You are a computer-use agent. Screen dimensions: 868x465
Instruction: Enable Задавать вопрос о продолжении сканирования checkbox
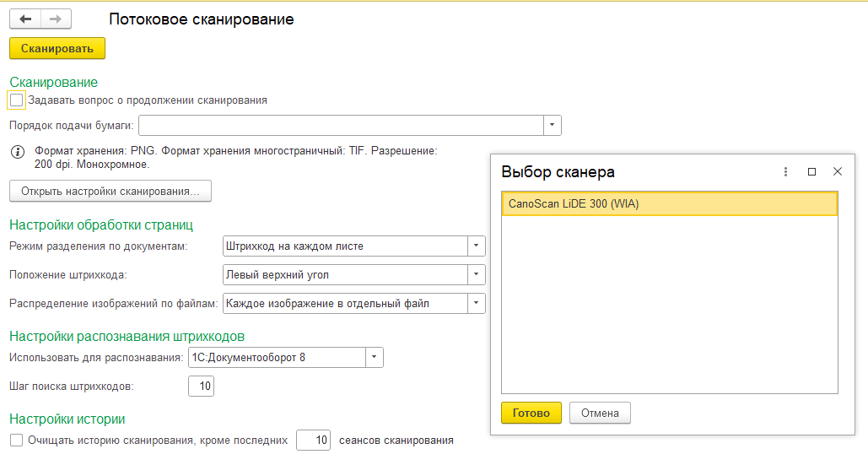(x=17, y=100)
